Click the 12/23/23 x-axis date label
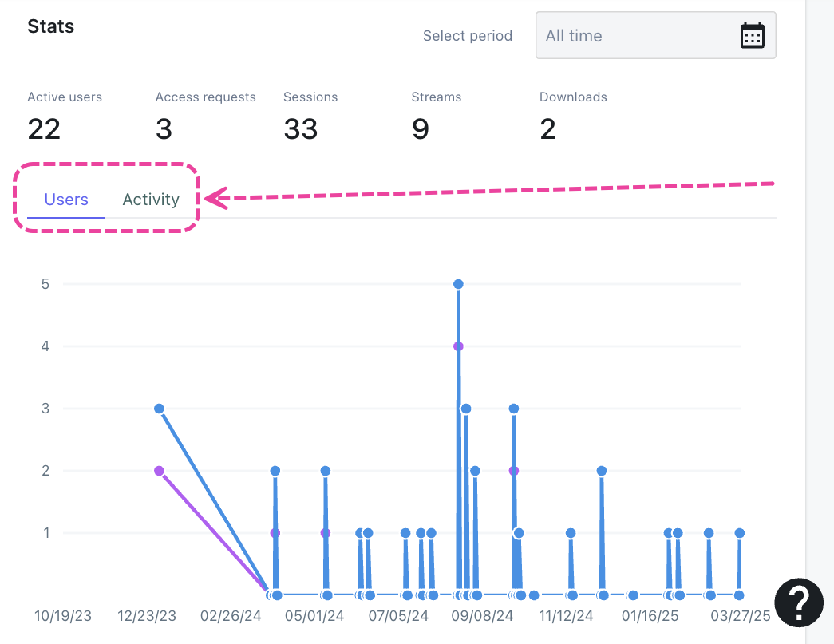The image size is (834, 644). coord(147,616)
